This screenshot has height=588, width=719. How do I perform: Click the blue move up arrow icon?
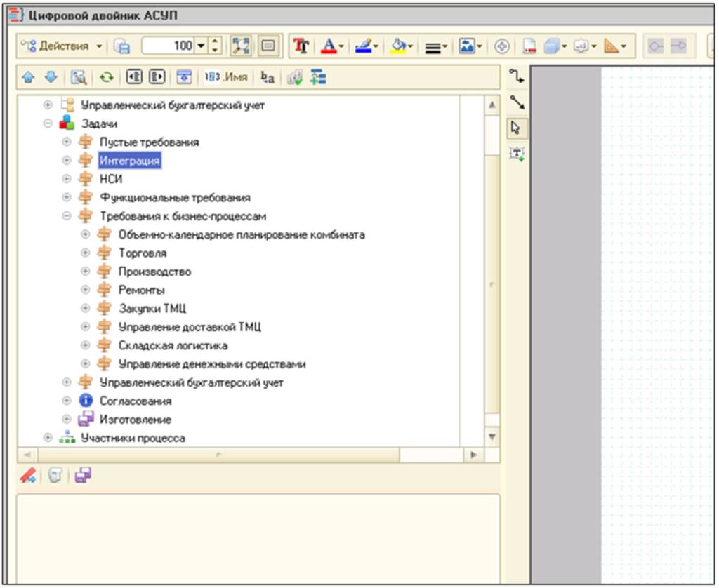(x=28, y=78)
